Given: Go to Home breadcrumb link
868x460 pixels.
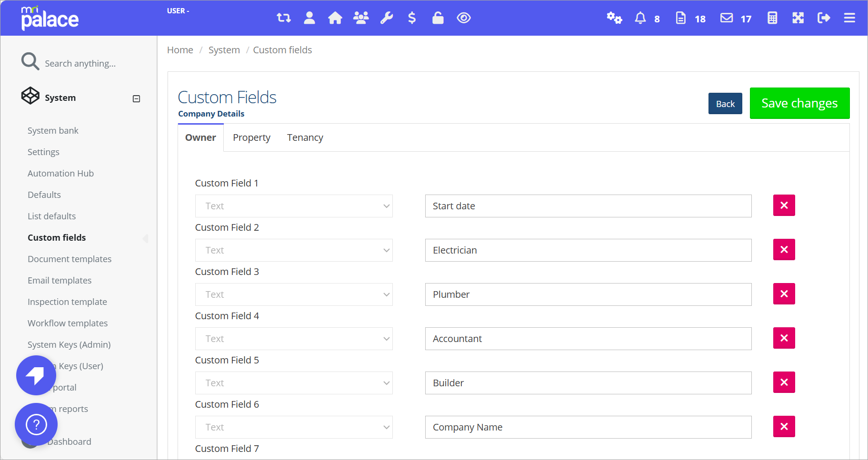Looking at the screenshot, I should [180, 50].
